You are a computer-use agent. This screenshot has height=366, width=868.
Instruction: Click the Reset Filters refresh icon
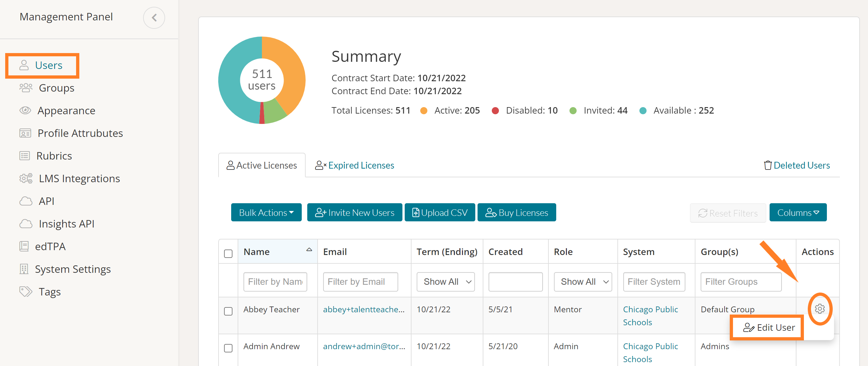[703, 213]
